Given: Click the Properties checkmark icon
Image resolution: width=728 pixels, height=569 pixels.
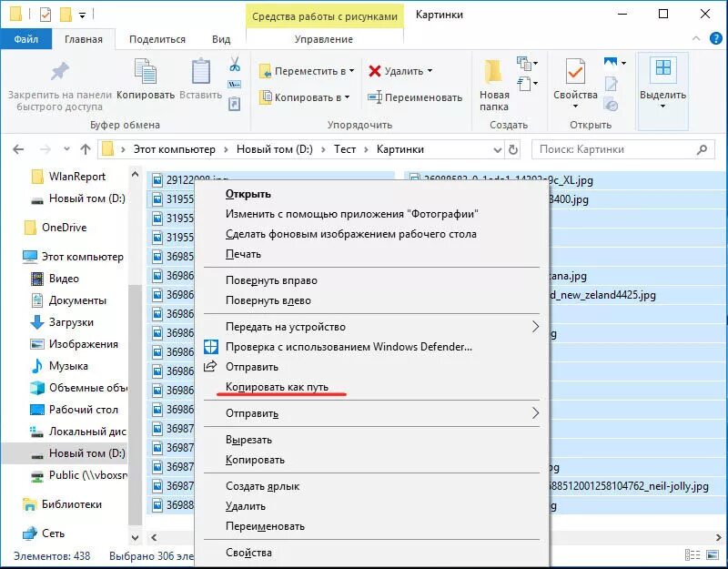Looking at the screenshot, I should (575, 72).
